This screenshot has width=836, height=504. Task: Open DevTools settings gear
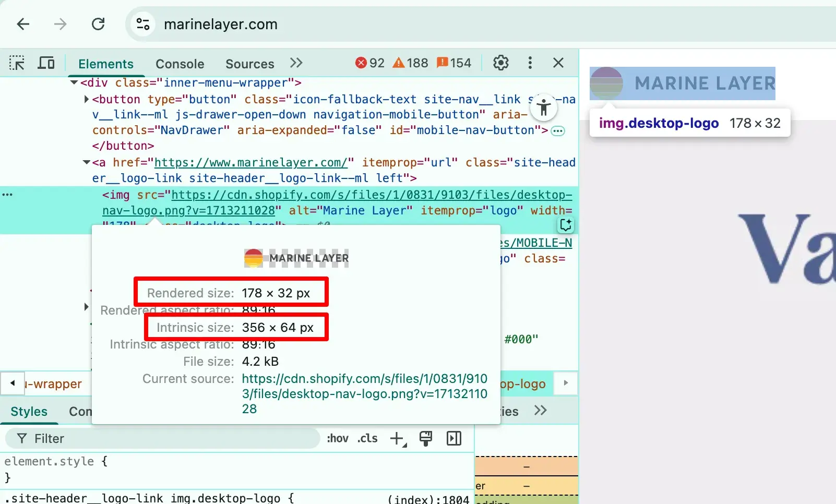pyautogui.click(x=501, y=63)
